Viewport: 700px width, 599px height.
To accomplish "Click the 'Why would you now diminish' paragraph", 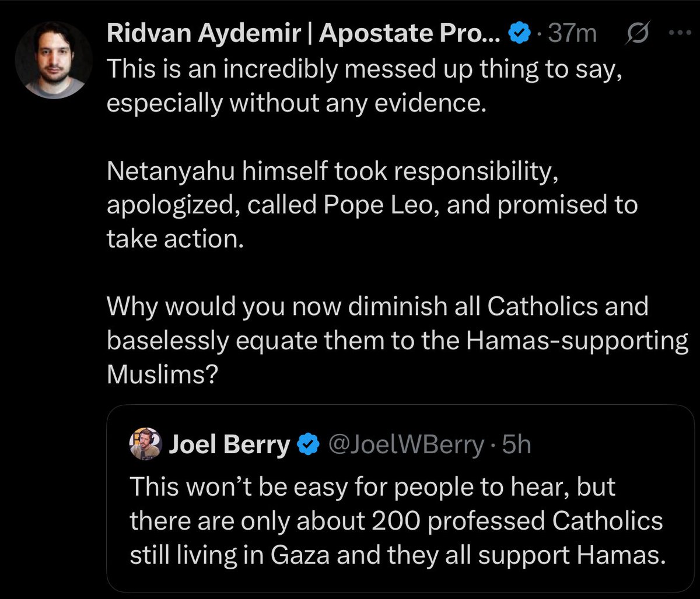I will pos(376,307).
